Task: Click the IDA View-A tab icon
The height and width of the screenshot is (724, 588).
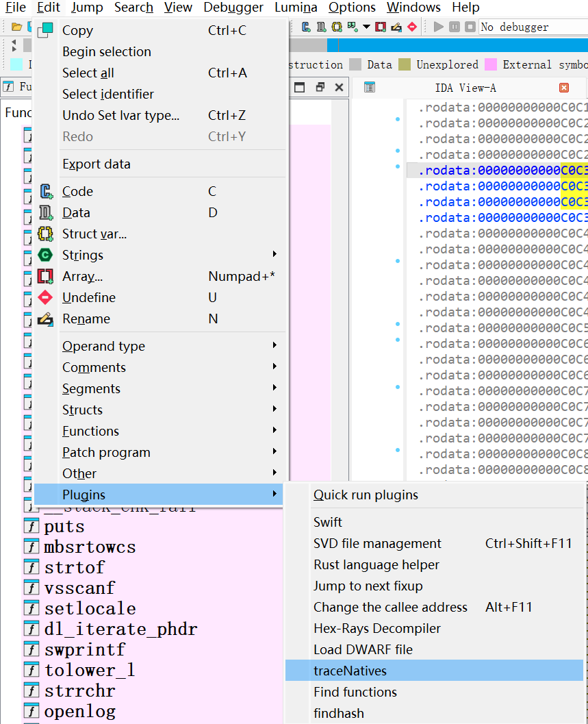Action: click(370, 87)
